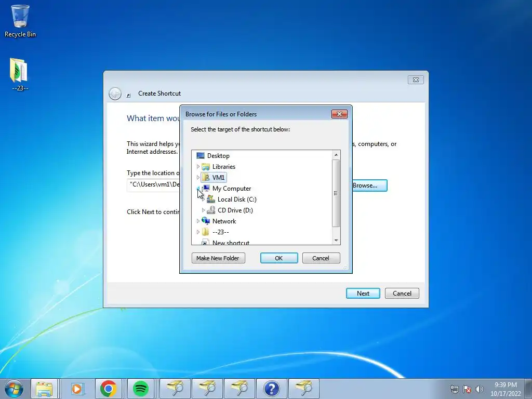The image size is (532, 399).
Task: Click the My Computer icon
Action: [x=206, y=188]
